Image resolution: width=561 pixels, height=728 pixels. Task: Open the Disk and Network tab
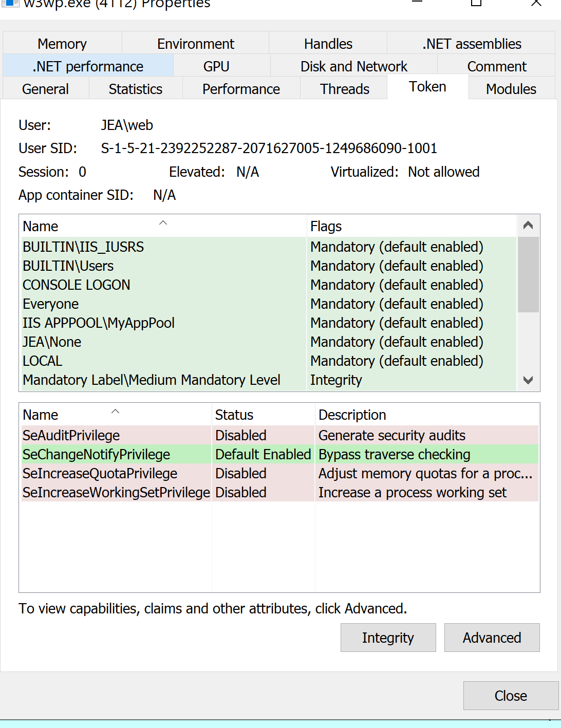[353, 66]
